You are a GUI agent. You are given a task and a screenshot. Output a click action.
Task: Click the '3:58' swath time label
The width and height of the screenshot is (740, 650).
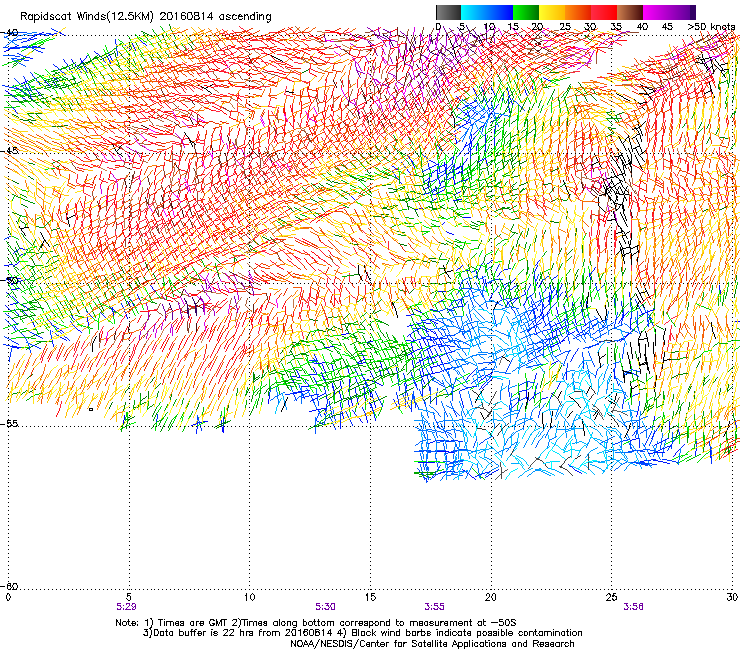click(x=633, y=607)
